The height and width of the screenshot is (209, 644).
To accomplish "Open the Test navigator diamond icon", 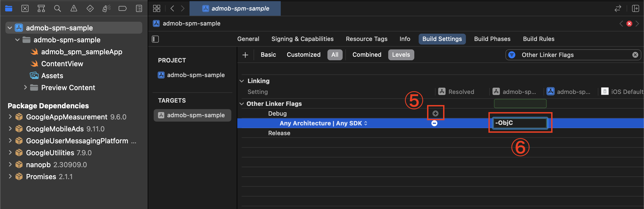I will click(x=90, y=9).
